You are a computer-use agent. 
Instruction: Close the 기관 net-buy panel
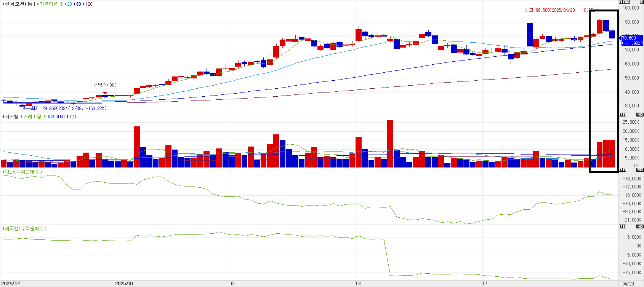(642, 169)
